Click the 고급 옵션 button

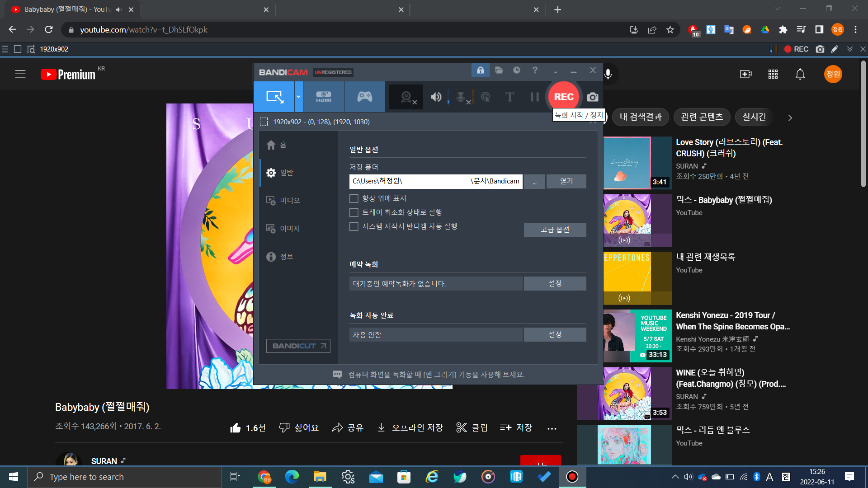(x=555, y=230)
